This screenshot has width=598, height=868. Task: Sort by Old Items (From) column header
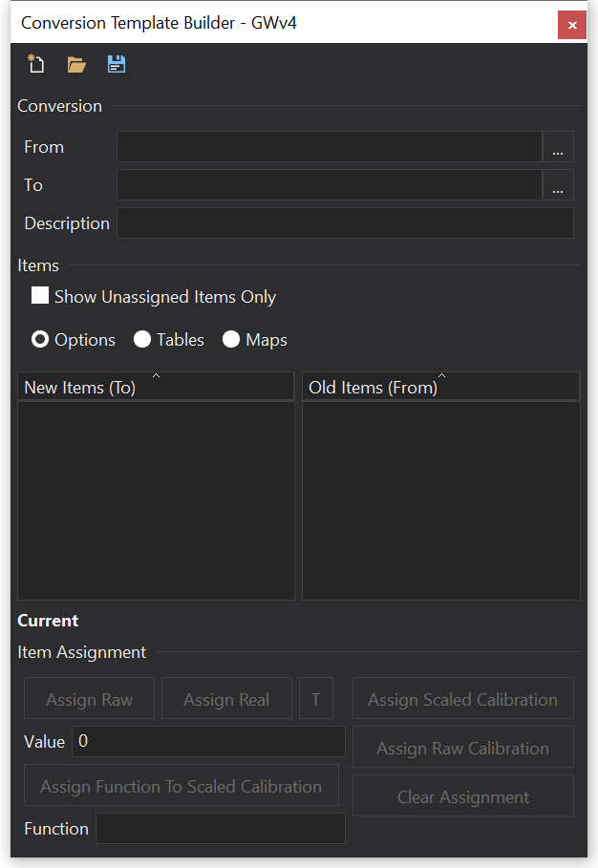(440, 387)
